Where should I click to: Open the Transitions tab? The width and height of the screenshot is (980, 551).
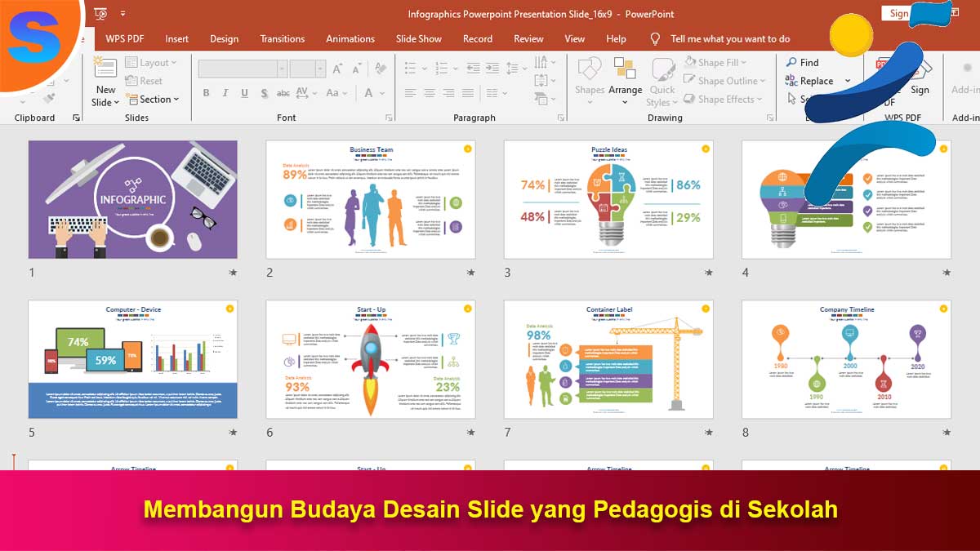click(282, 38)
